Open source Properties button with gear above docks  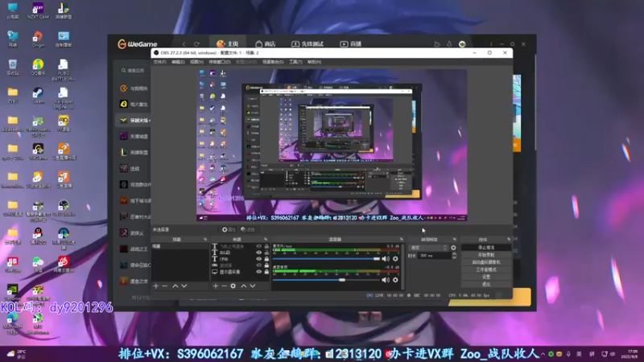click(229, 229)
